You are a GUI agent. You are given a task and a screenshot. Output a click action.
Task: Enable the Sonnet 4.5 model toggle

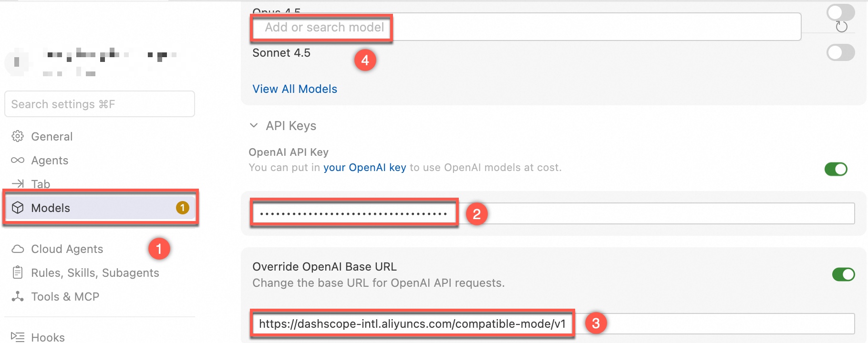pyautogui.click(x=840, y=52)
